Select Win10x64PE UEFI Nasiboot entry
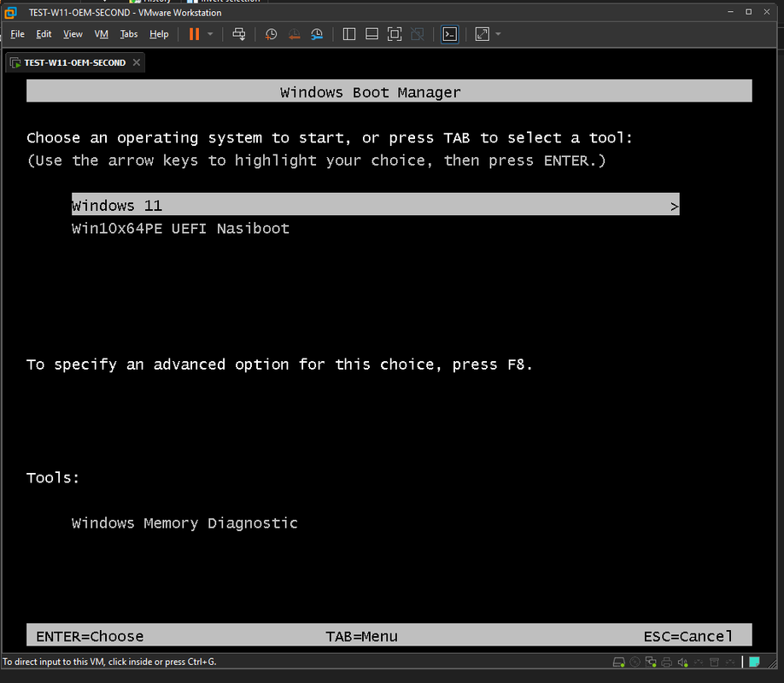Screen dimensions: 784x683 click(x=180, y=229)
